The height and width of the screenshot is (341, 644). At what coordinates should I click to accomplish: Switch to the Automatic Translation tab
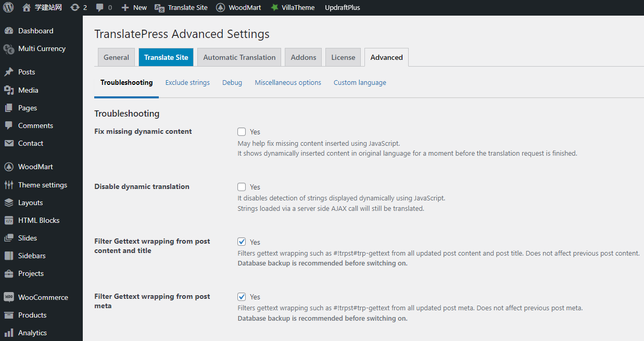tap(239, 57)
